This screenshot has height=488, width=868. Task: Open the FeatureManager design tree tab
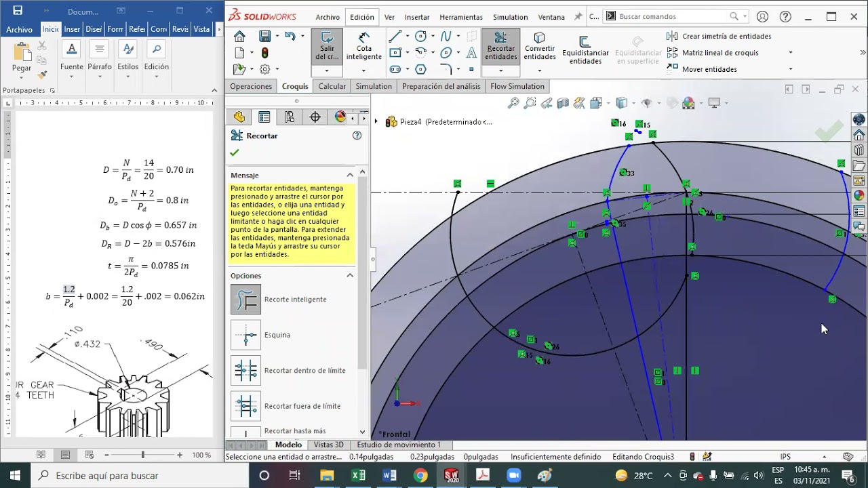239,117
